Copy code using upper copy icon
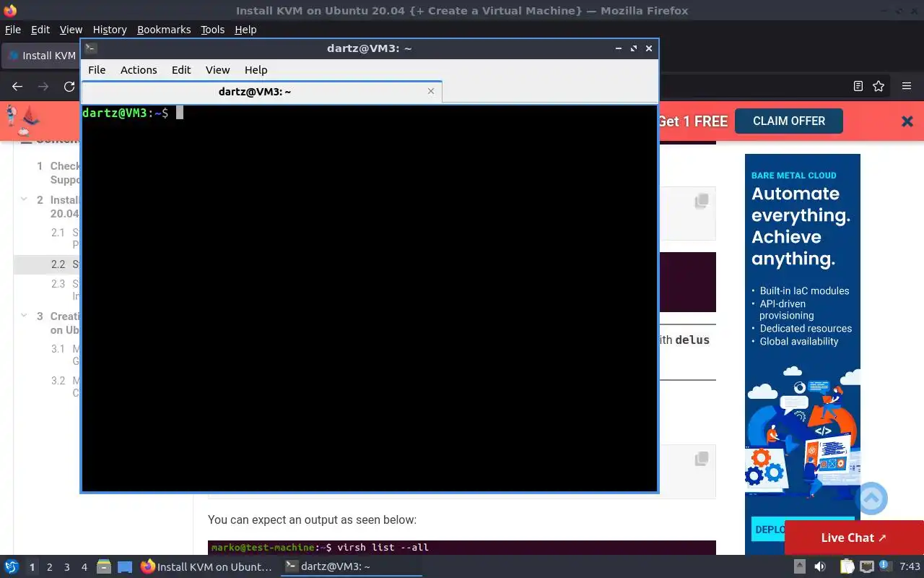 click(x=701, y=202)
